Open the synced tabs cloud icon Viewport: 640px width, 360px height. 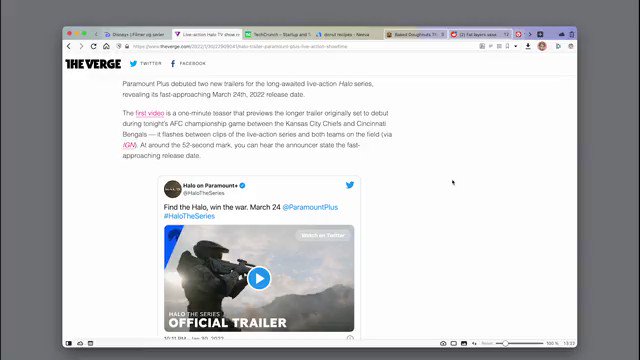[561, 35]
